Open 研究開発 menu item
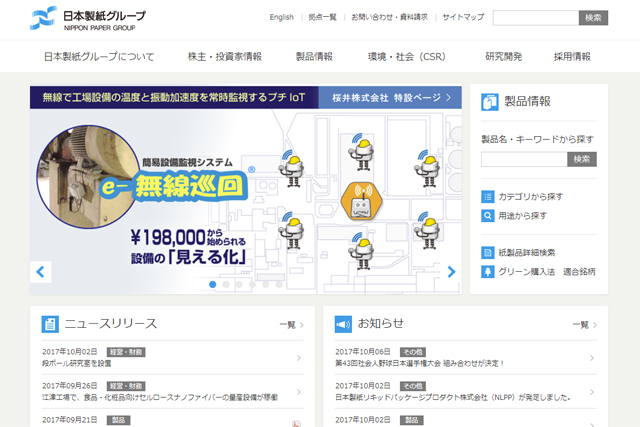The image size is (640, 427). pyautogui.click(x=504, y=57)
